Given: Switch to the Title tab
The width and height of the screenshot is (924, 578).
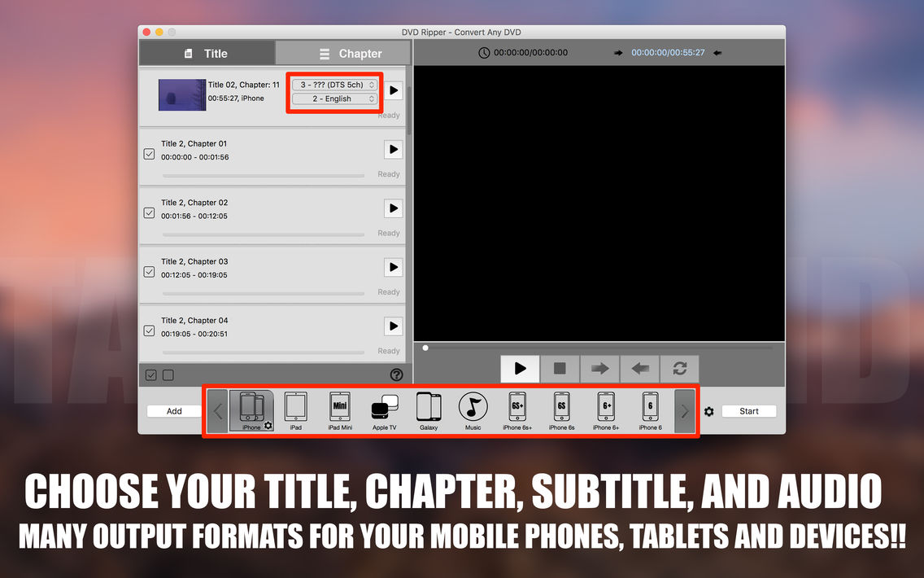Looking at the screenshot, I should [x=207, y=53].
